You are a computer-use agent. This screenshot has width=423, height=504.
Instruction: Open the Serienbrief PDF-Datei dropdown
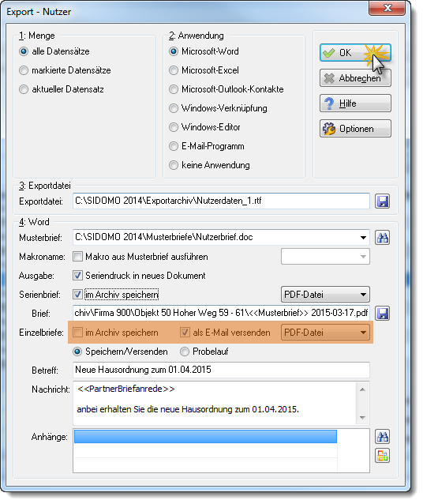(325, 295)
